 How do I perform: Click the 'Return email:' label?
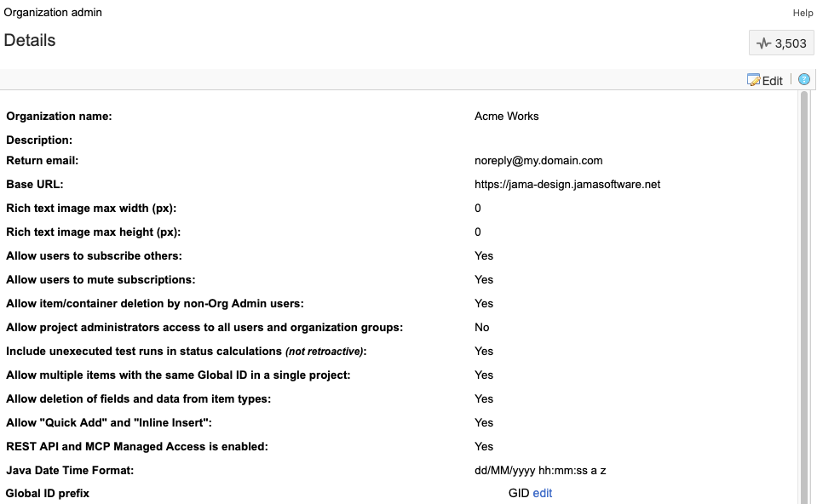coord(43,160)
